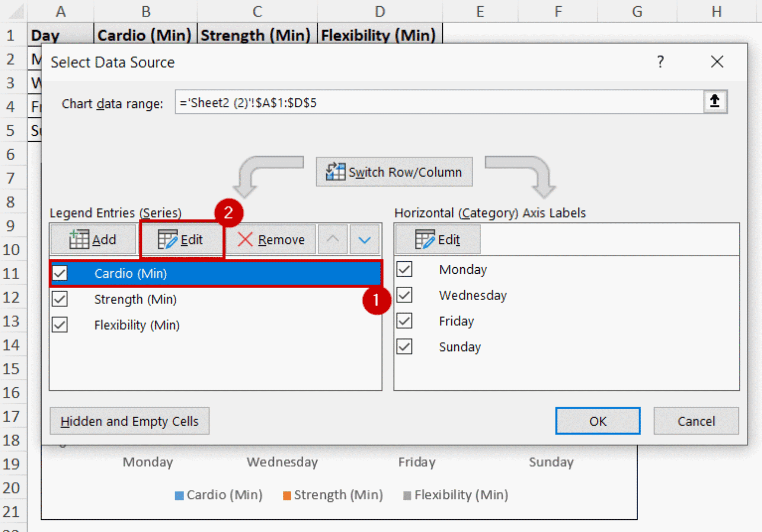Viewport: 762px width, 532px height.
Task: Click the Help question mark icon
Action: [661, 62]
